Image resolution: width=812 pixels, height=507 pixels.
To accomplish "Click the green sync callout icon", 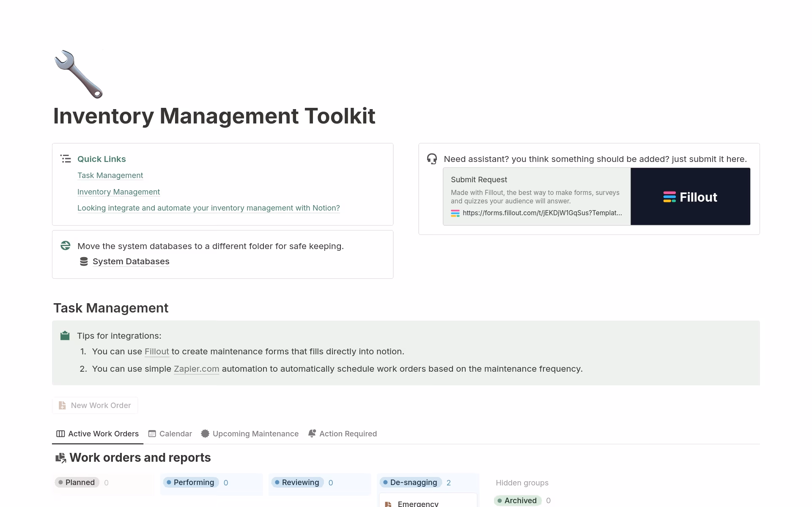I will coord(66,246).
